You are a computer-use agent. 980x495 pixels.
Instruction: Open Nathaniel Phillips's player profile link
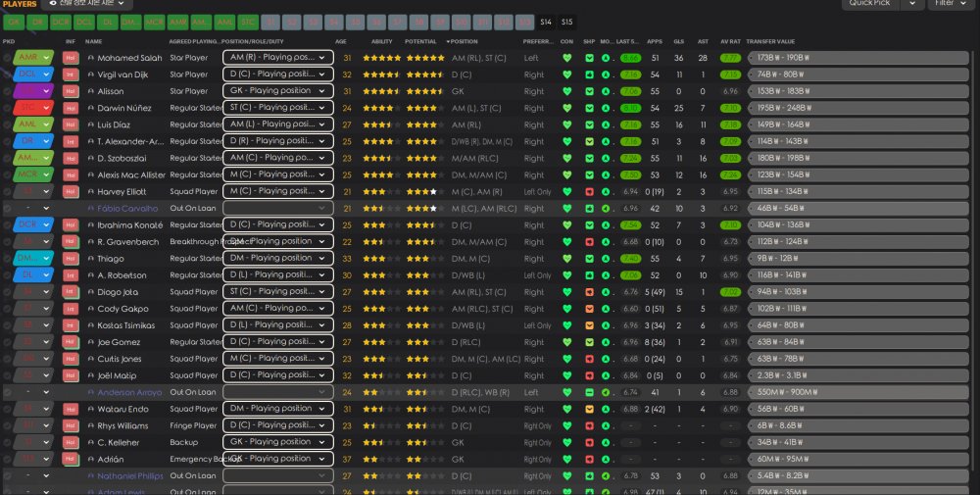pos(130,475)
